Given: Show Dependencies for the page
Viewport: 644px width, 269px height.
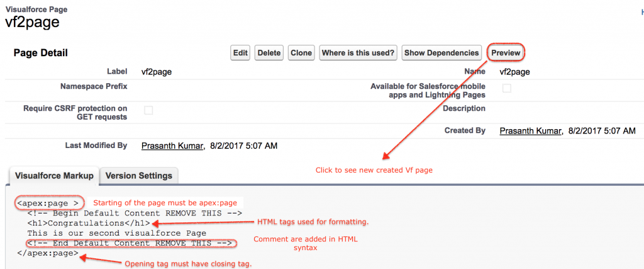Looking at the screenshot, I should (441, 53).
